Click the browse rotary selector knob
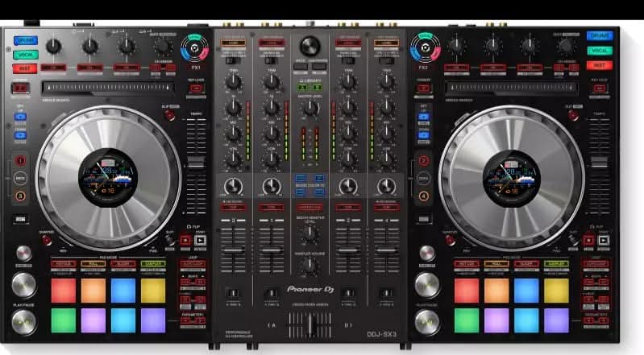The height and width of the screenshot is (355, 644). click(x=310, y=45)
